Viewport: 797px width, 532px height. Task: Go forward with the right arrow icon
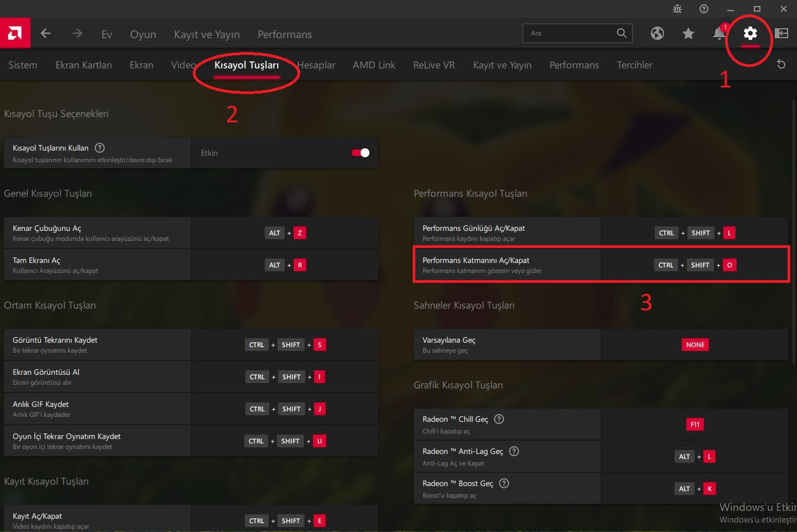(x=77, y=33)
